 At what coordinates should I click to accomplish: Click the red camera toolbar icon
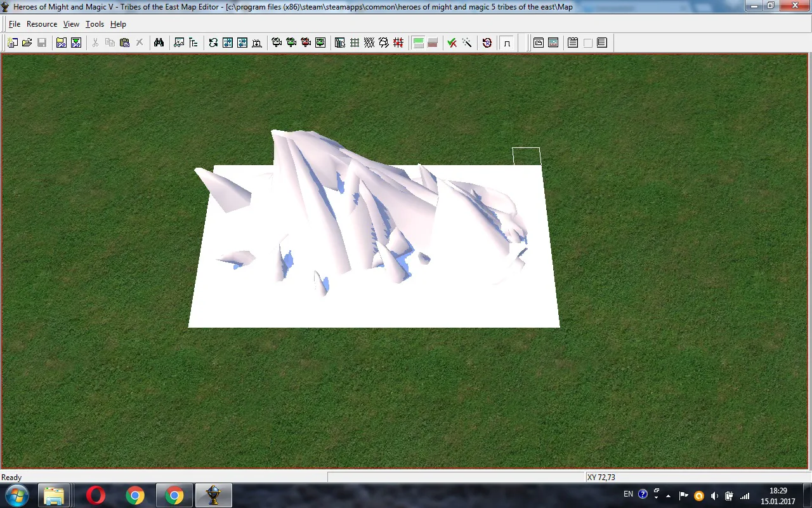[306, 43]
